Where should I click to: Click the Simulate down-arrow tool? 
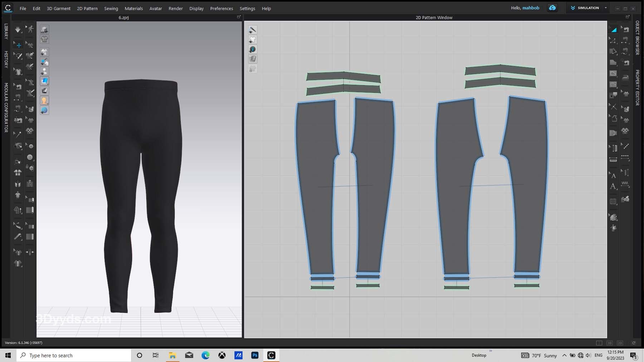[x=18, y=30]
